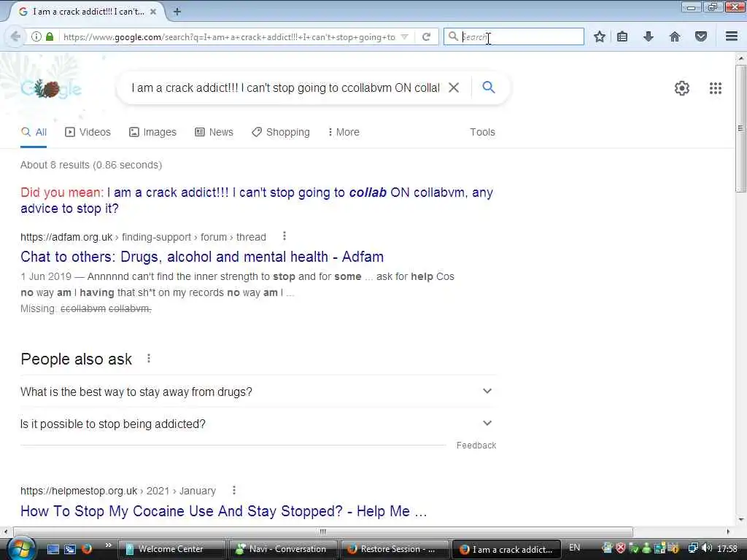
Task: Click the helpmestop.org.uk breadcrumb URL
Action: (x=118, y=491)
